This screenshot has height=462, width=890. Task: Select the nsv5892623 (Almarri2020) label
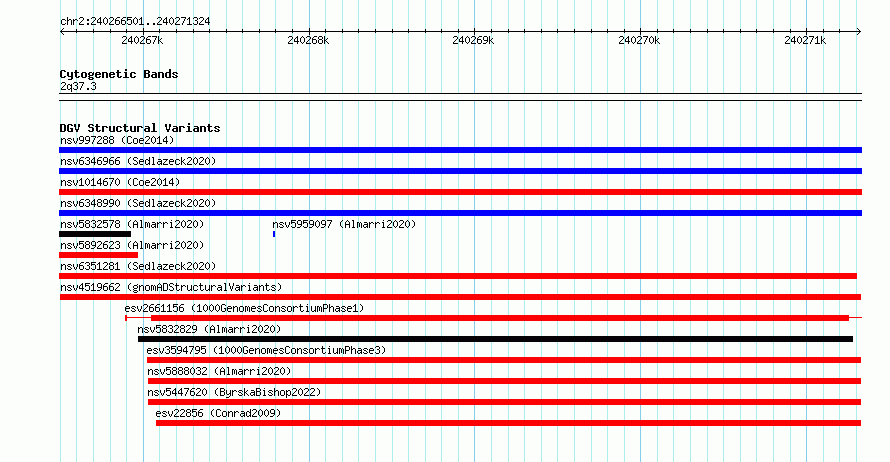132,245
